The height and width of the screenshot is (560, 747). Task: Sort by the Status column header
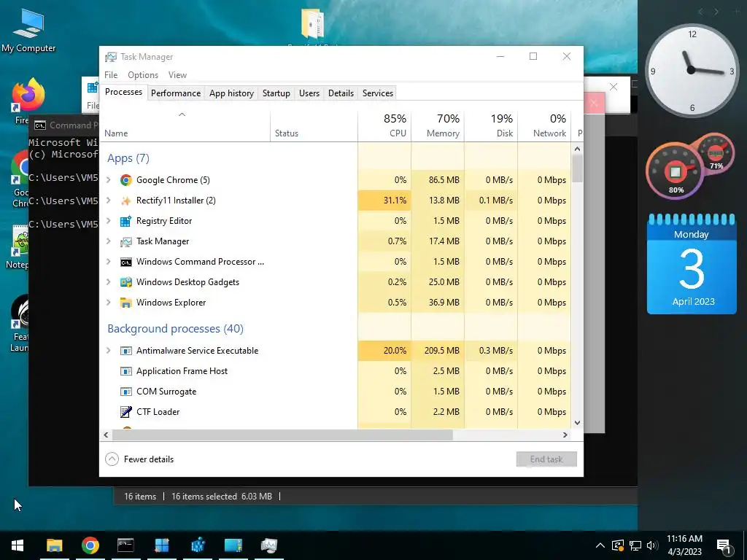[314, 125]
